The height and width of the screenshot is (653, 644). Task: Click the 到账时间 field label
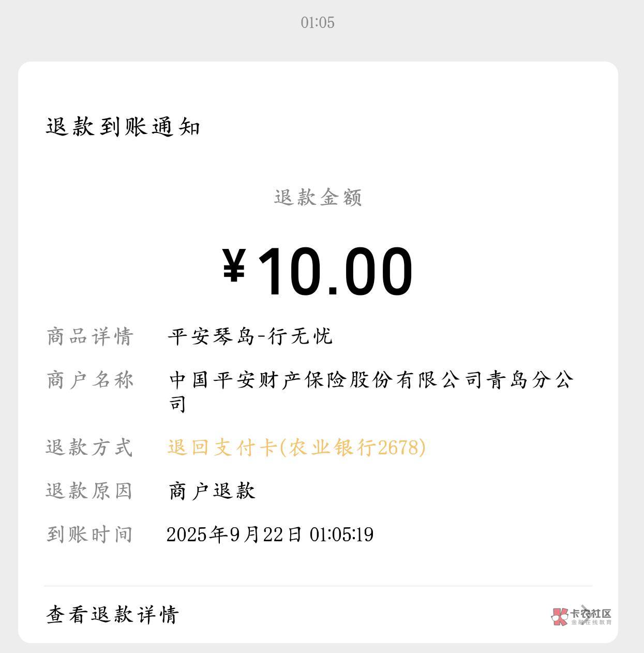(x=89, y=535)
